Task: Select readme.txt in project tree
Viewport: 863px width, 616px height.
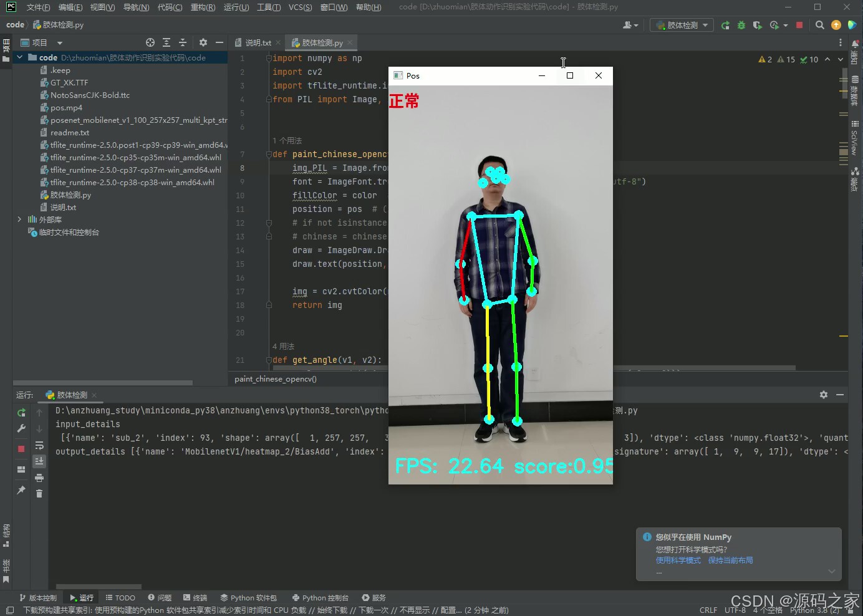Action: [70, 132]
